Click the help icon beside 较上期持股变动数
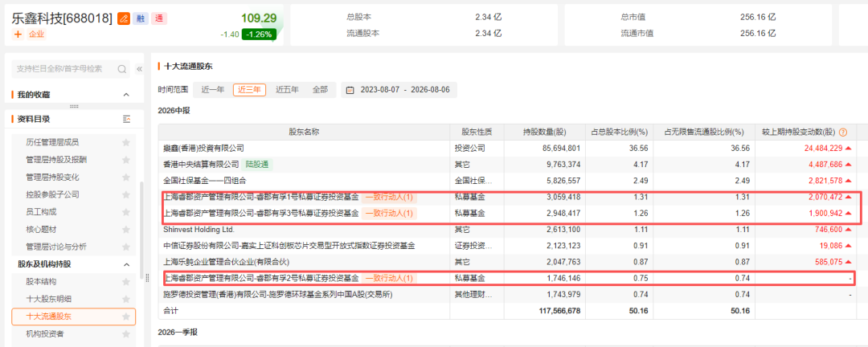 coord(843,133)
